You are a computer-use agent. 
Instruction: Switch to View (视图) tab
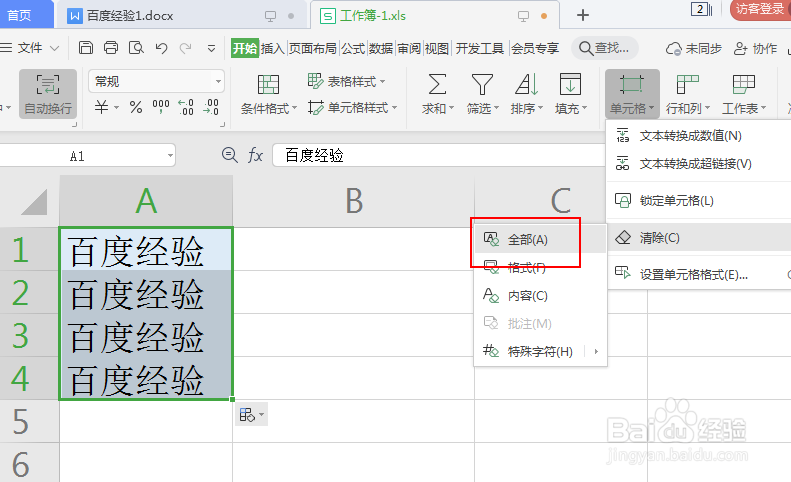437,48
